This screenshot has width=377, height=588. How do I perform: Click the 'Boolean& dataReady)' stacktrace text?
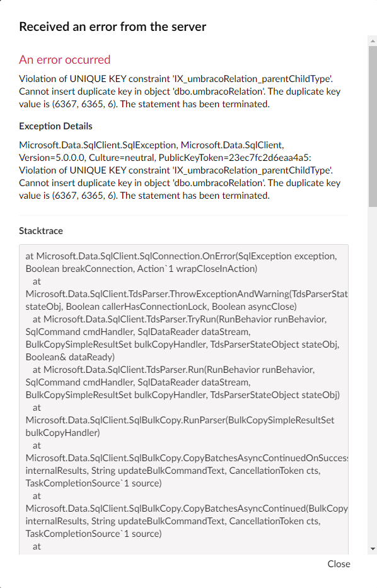(x=70, y=357)
